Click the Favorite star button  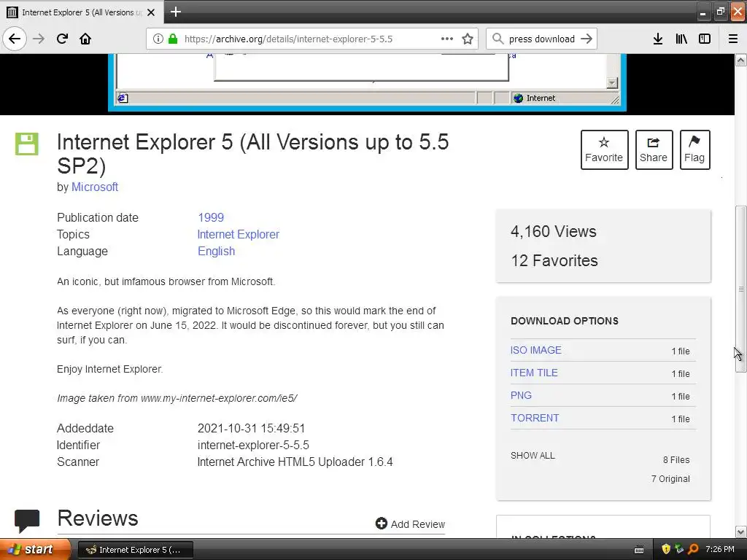[x=604, y=149]
